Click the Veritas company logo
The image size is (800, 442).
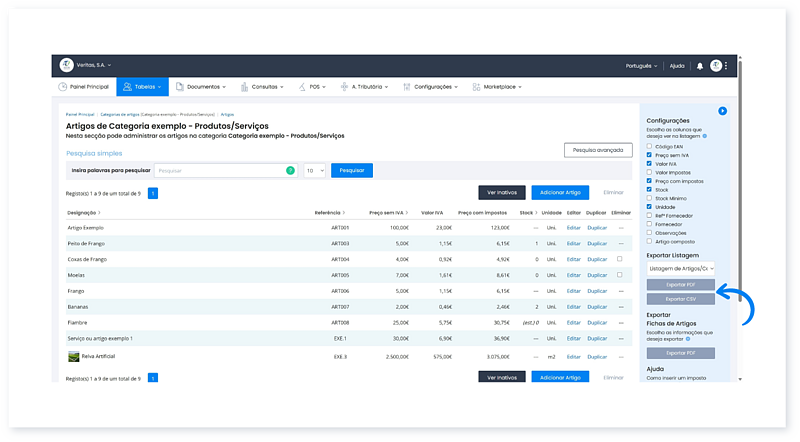click(x=66, y=66)
